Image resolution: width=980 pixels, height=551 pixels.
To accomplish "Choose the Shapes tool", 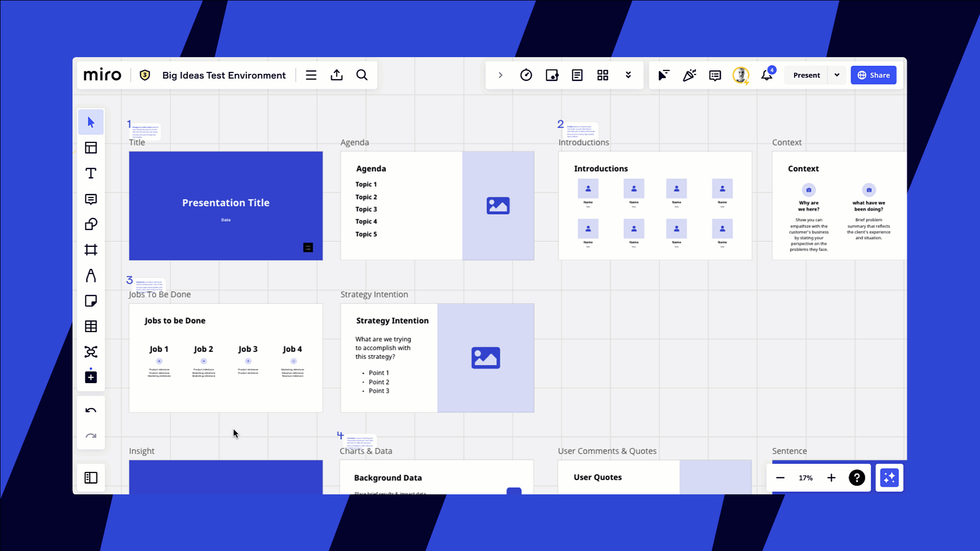I will coord(91,224).
